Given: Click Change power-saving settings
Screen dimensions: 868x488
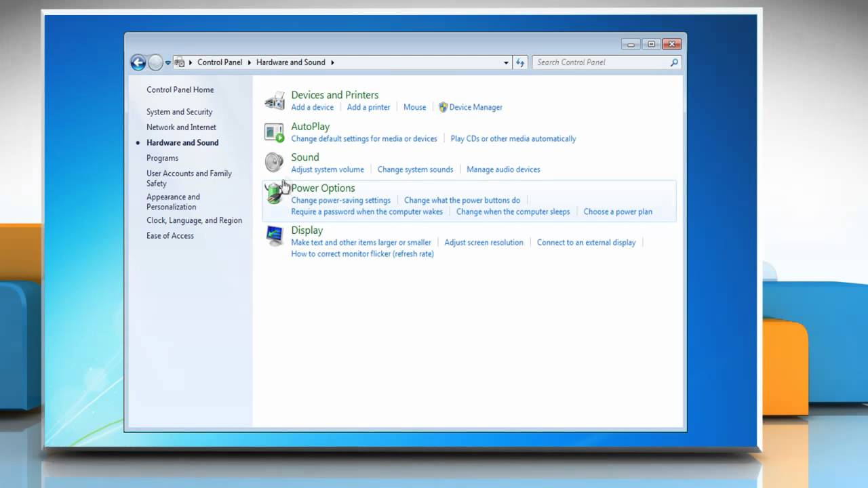Looking at the screenshot, I should point(341,201).
